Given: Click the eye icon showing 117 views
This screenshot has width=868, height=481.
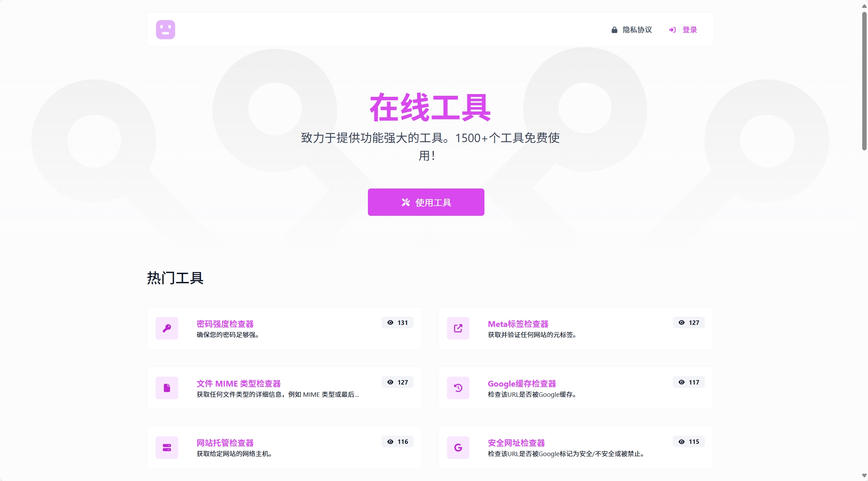Looking at the screenshot, I should [681, 382].
